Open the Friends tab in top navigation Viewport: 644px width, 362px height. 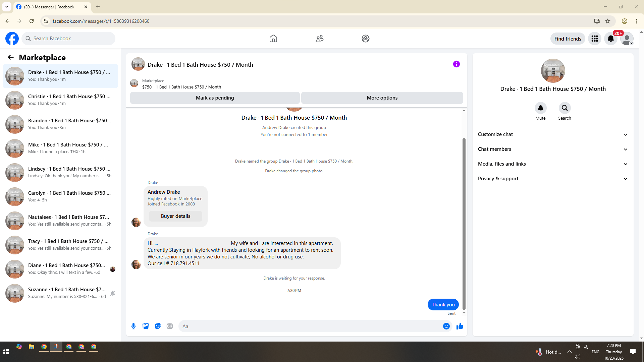pos(319,39)
